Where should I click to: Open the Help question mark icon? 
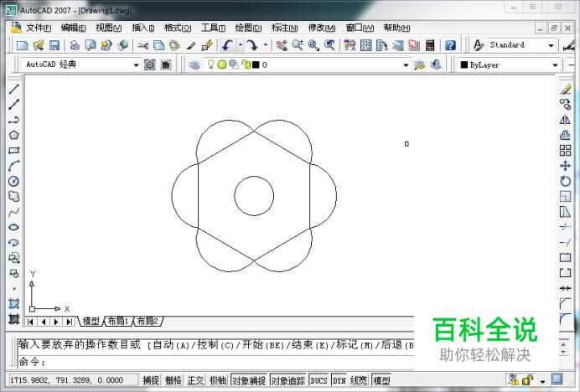pyautogui.click(x=450, y=45)
